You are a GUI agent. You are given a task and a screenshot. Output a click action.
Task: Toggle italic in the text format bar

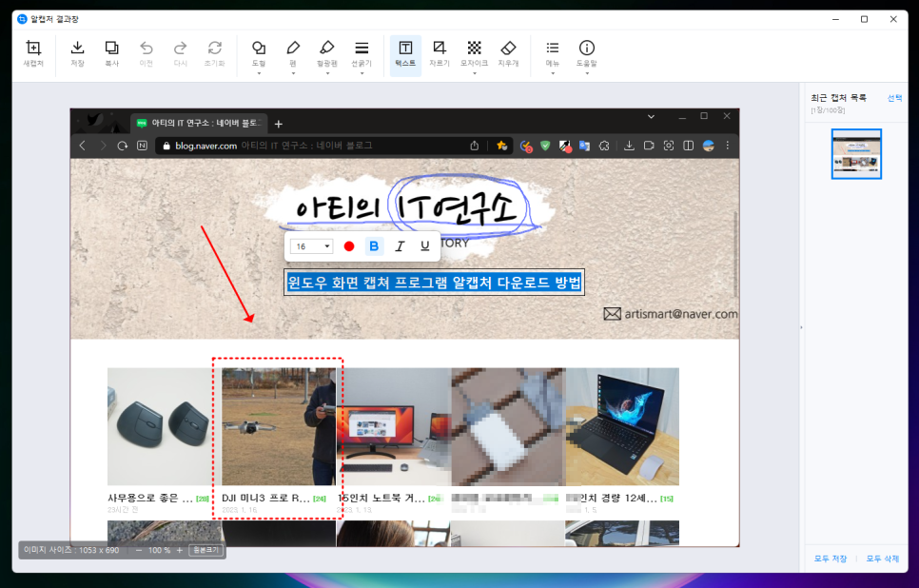400,246
